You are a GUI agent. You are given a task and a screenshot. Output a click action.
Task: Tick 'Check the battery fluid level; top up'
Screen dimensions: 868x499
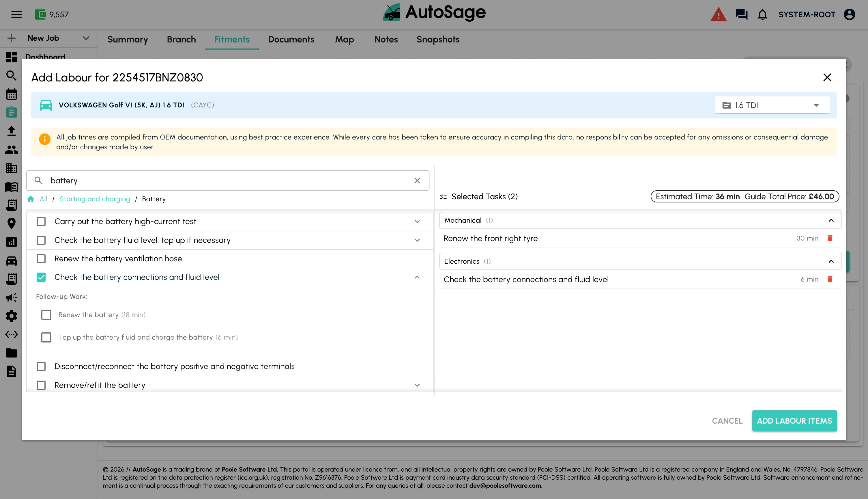pyautogui.click(x=41, y=240)
